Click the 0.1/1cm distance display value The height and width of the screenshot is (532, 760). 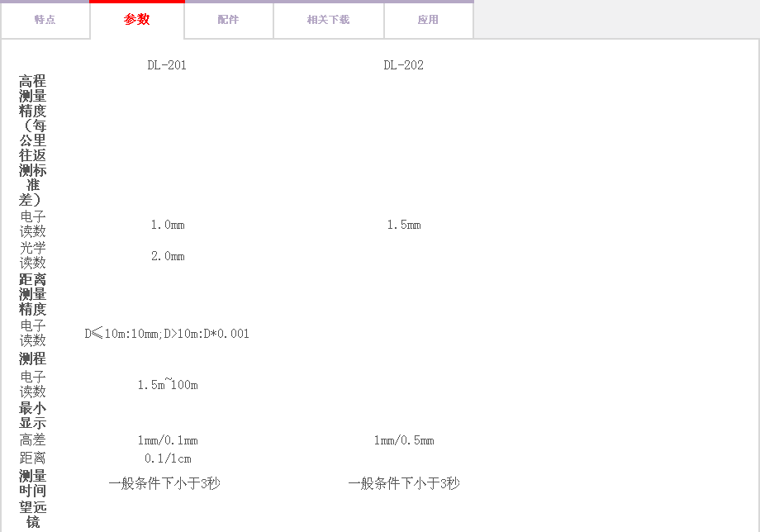[168, 458]
